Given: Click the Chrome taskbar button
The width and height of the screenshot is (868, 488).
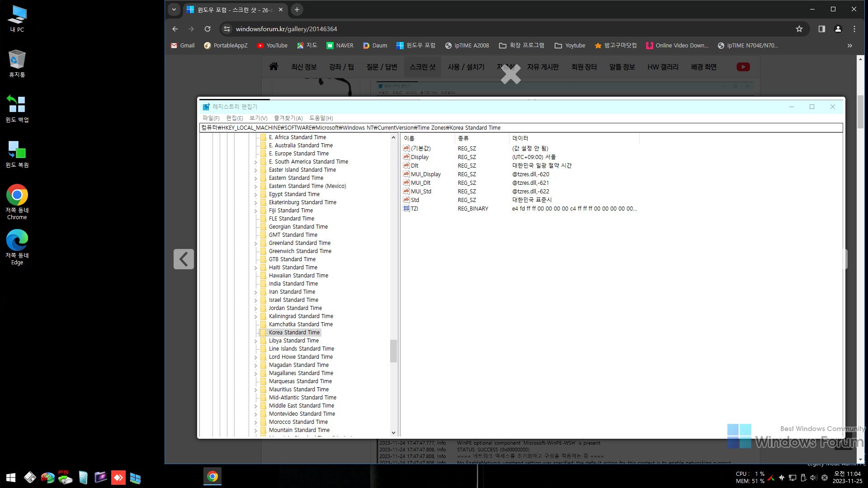Looking at the screenshot, I should [x=212, y=477].
